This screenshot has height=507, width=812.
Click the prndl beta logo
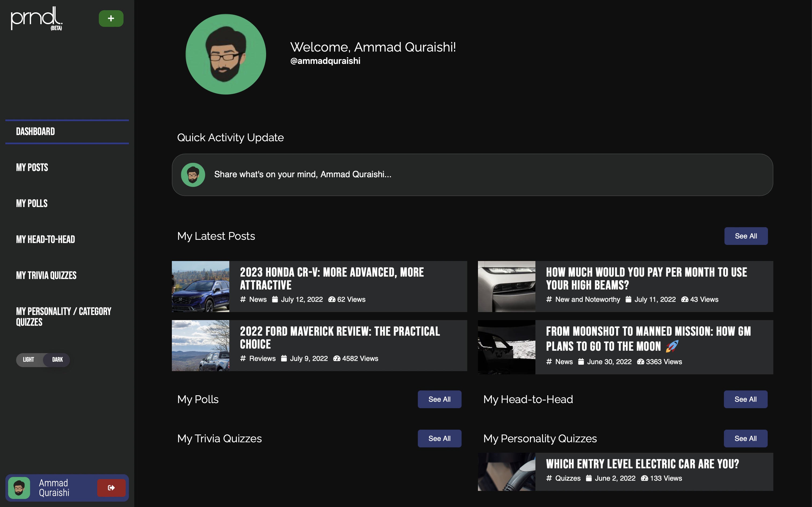tap(37, 19)
